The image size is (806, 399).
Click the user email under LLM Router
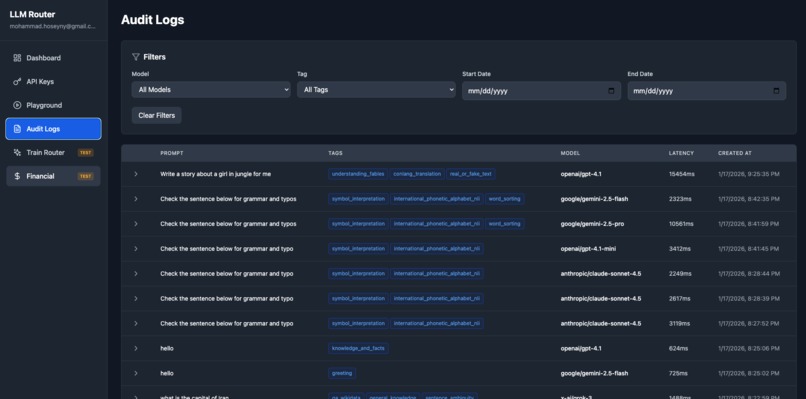[x=52, y=26]
